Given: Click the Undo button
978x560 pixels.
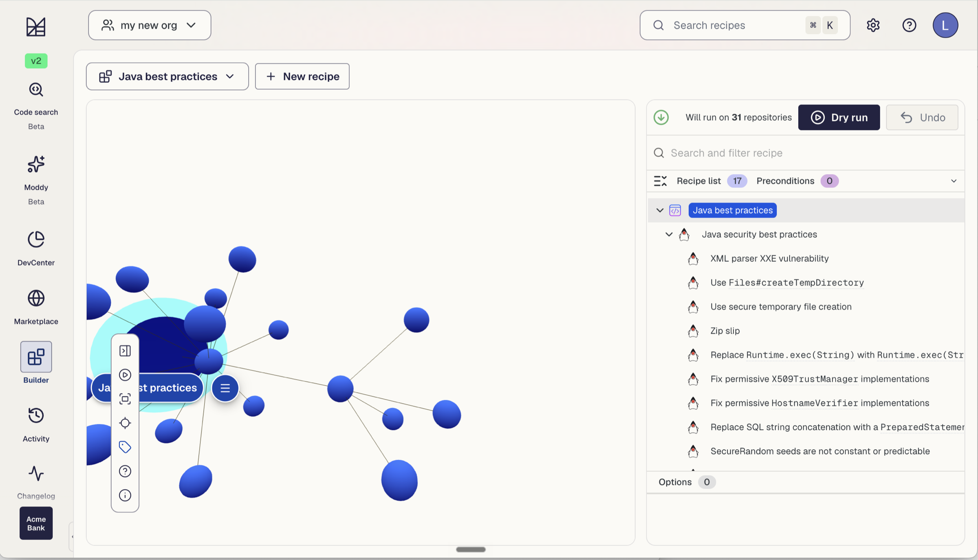Looking at the screenshot, I should pyautogui.click(x=922, y=117).
